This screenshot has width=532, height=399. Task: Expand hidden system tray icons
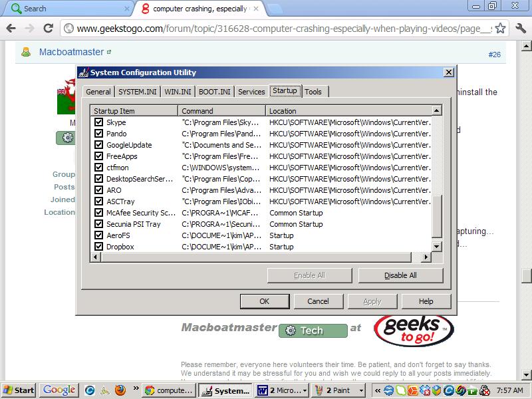378,391
